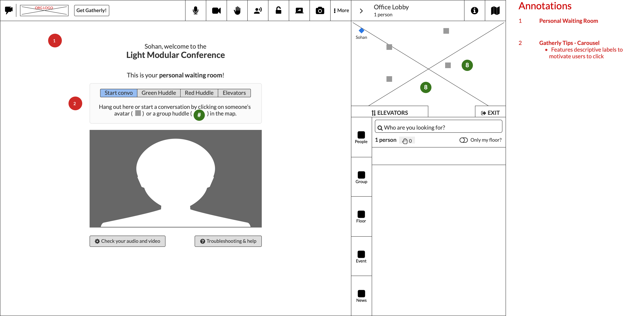Take a snapshot with the camera icon
The image size is (644, 316).
(320, 11)
